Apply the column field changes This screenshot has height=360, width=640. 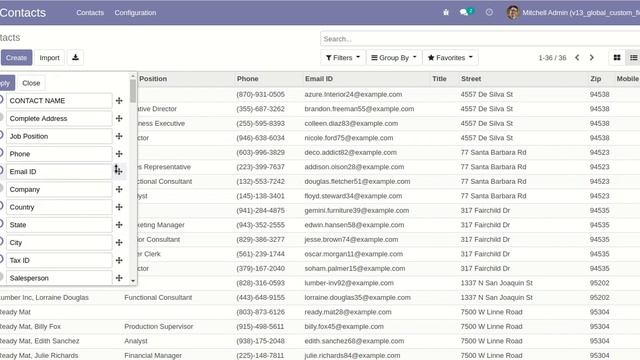coord(7,83)
